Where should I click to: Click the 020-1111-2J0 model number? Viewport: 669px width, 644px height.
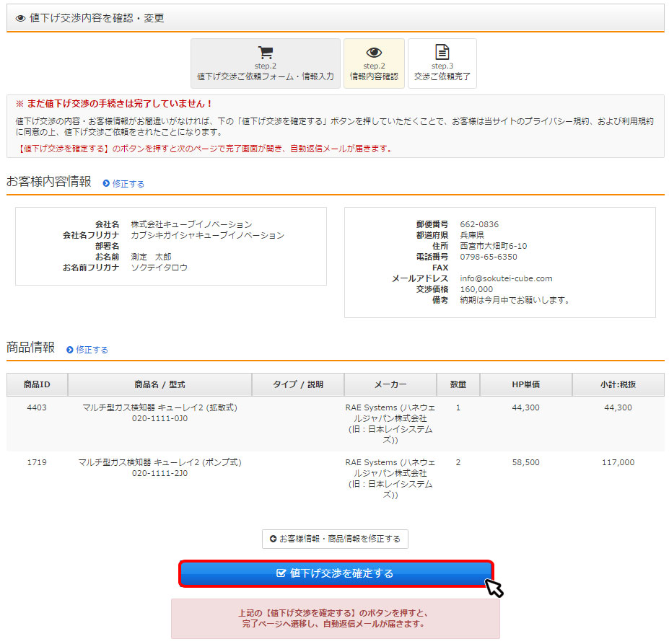pyautogui.click(x=159, y=473)
